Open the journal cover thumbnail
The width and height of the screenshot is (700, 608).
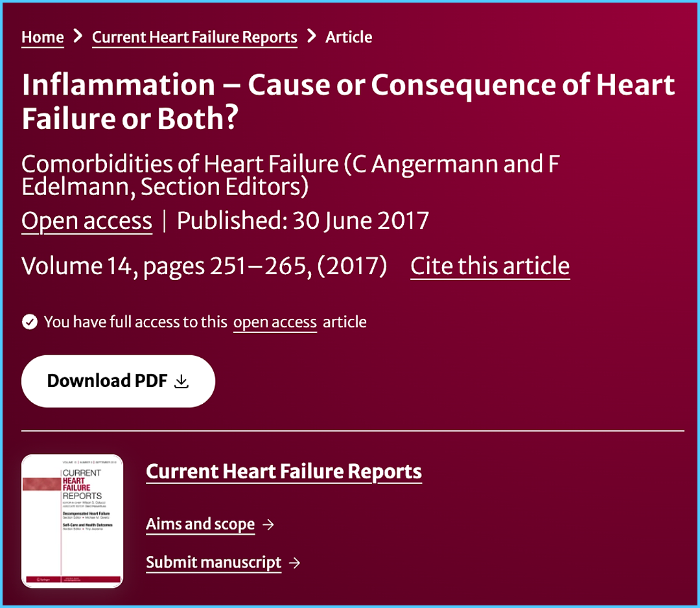pos(72,521)
